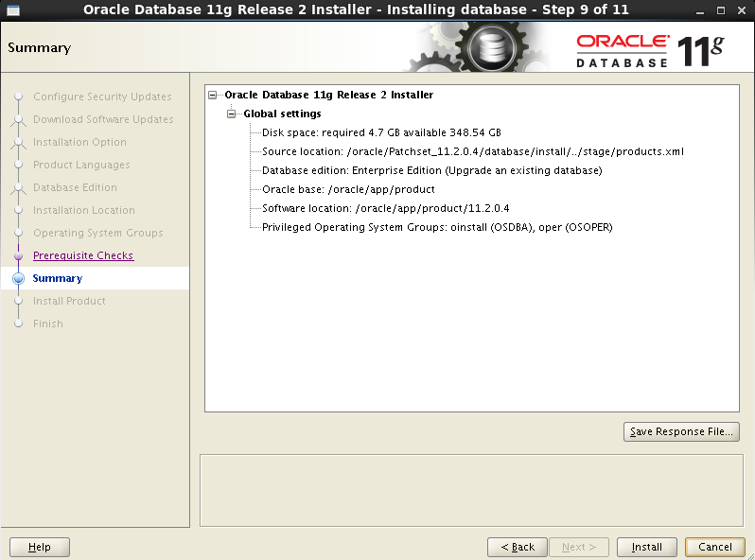
Task: Collapse the Global settings tree node
Action: tap(232, 114)
